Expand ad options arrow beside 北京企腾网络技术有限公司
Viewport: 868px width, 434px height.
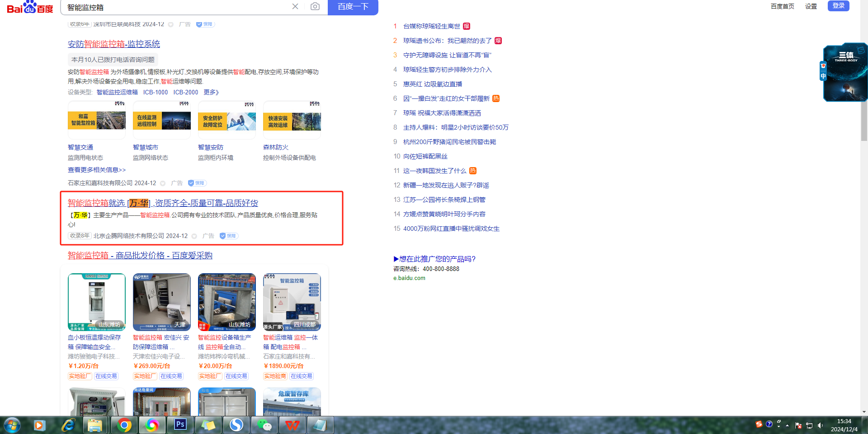194,236
